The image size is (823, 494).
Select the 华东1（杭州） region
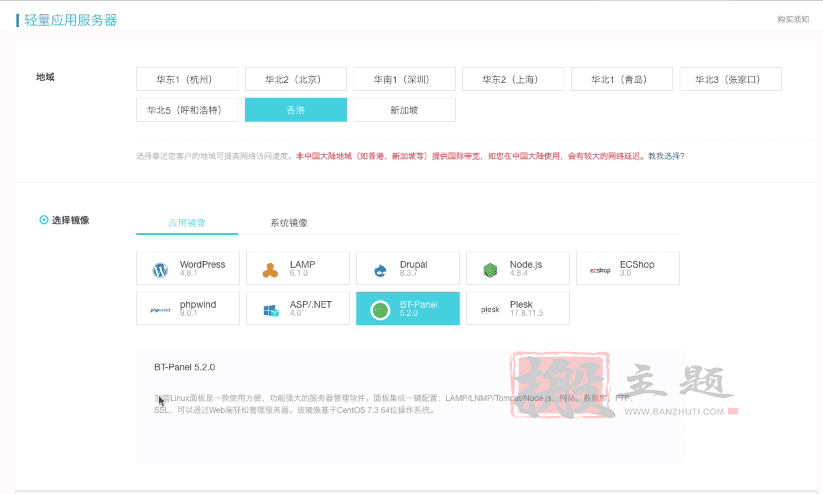click(x=187, y=79)
